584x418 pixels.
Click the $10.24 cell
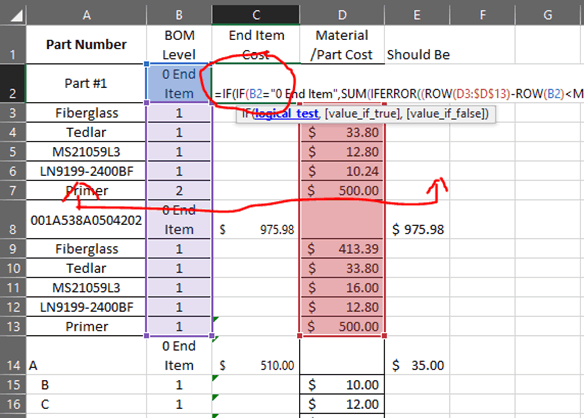[x=342, y=171]
